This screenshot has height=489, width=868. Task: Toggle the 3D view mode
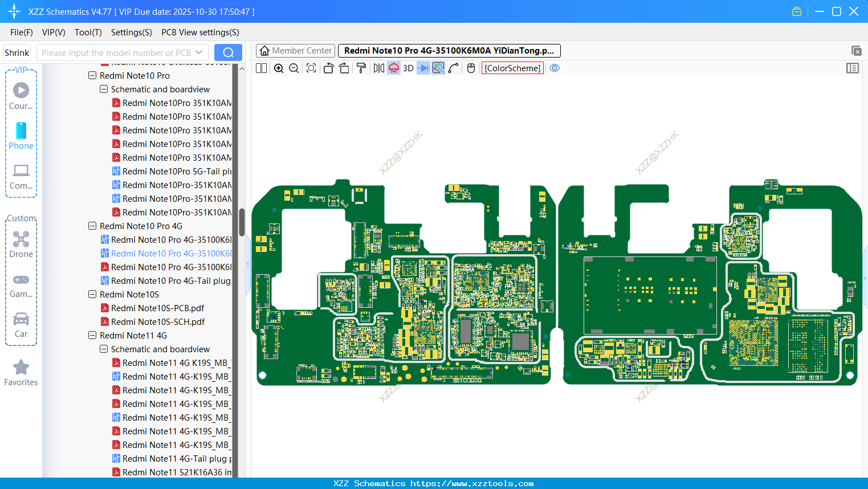pos(408,68)
